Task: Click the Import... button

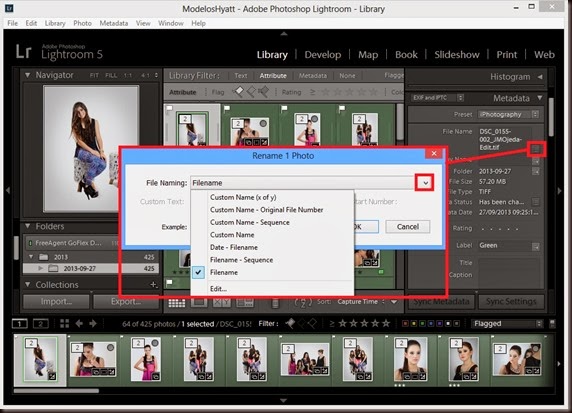Action: coord(56,302)
